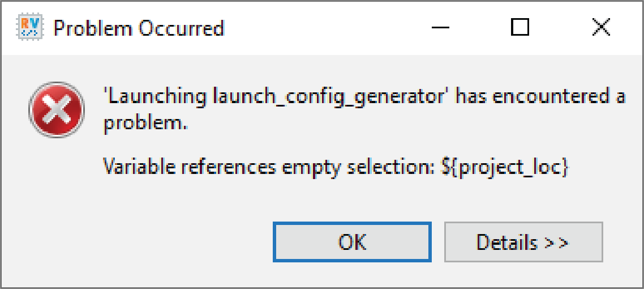The height and width of the screenshot is (289, 644).
Task: Maximize the Problem Occurred dialog window
Action: (x=520, y=27)
